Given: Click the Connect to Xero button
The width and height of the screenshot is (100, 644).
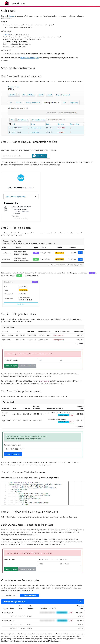Looking at the screenshot, I should coord(40,156).
